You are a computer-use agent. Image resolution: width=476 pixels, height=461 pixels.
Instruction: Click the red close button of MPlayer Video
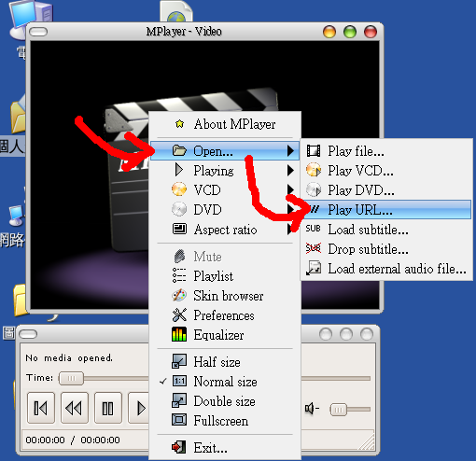point(371,32)
